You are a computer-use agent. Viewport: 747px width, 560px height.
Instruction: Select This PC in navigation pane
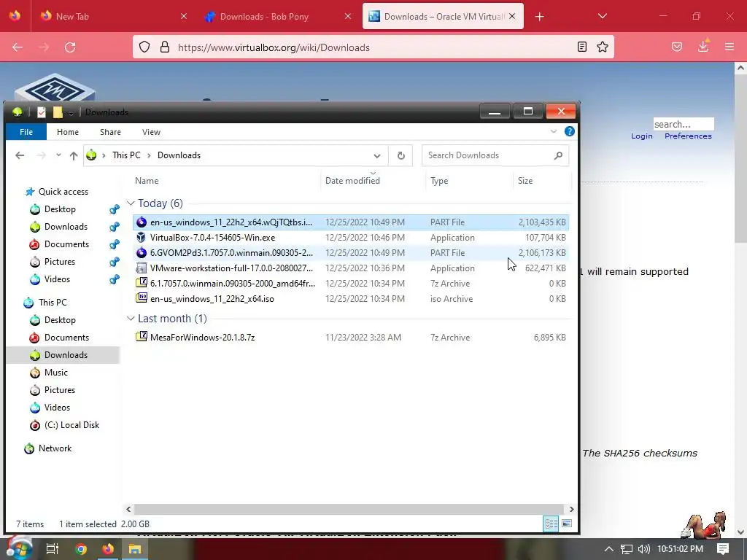point(53,303)
